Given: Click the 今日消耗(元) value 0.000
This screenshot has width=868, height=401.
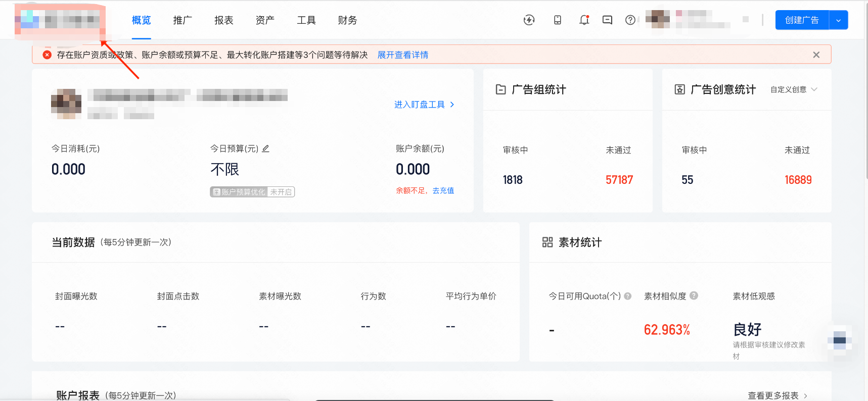Looking at the screenshot, I should [68, 169].
